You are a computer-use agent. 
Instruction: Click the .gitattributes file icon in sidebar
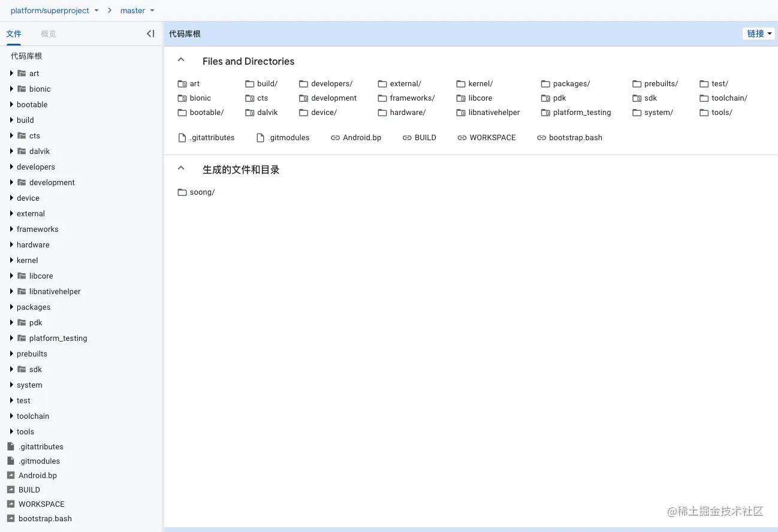click(x=10, y=446)
